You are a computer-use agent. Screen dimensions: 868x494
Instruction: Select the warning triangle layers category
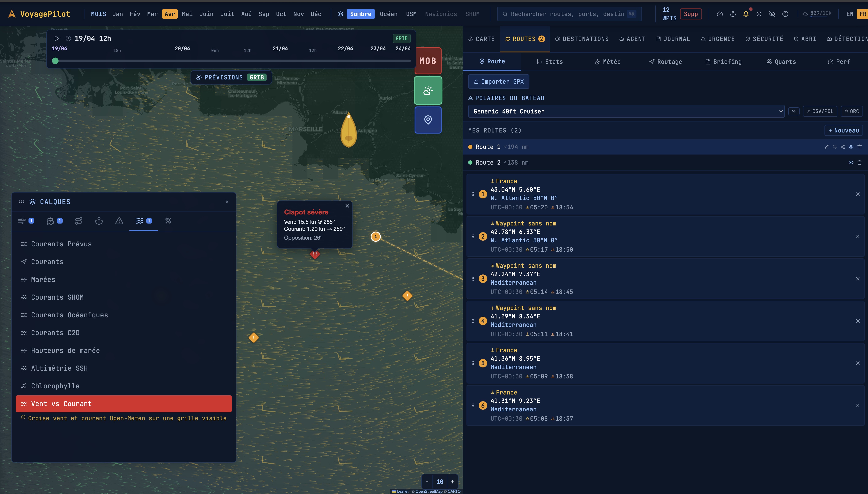coord(119,221)
